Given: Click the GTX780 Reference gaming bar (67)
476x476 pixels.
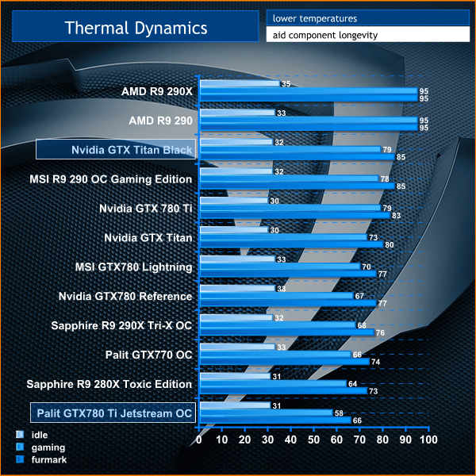Looking at the screenshot, I should pos(277,296).
